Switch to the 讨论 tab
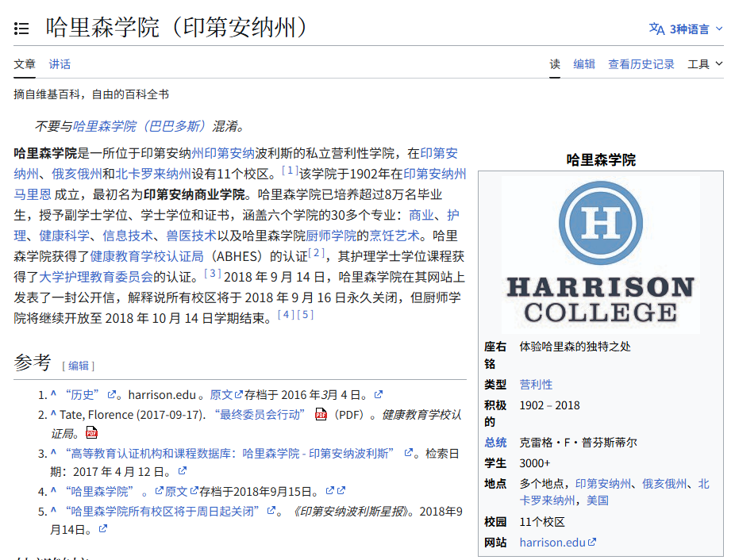This screenshot has width=735, height=560. [x=60, y=64]
